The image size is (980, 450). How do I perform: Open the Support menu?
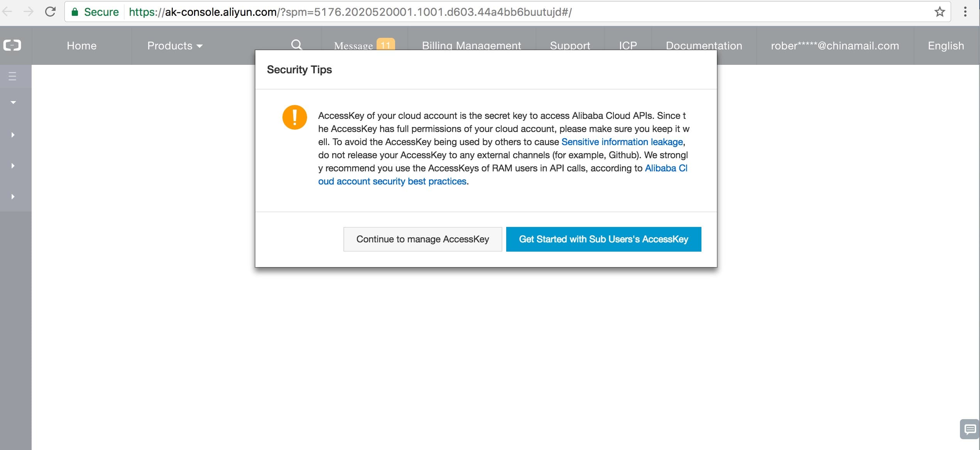(x=570, y=46)
